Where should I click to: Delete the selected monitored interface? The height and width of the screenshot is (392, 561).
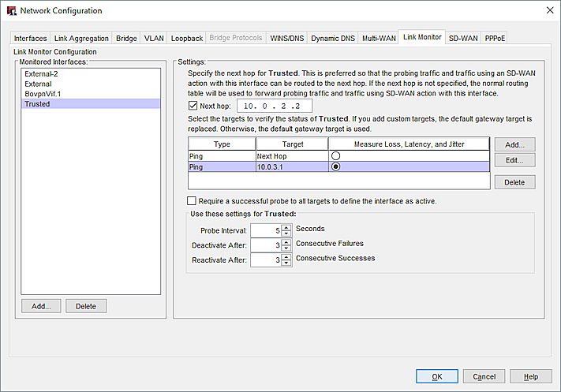coord(86,306)
